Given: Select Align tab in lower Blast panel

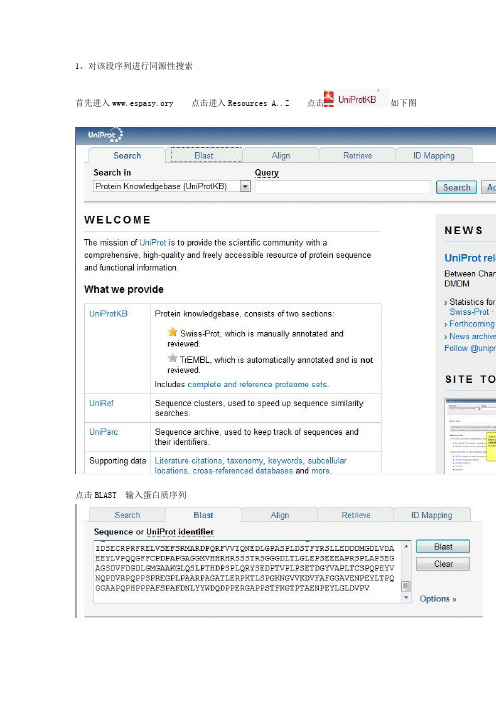Looking at the screenshot, I should coord(280,515).
